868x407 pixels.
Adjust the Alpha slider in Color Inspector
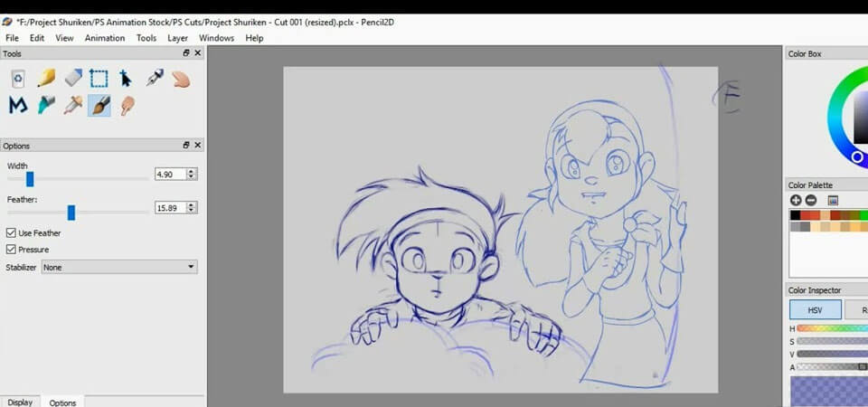tap(833, 366)
